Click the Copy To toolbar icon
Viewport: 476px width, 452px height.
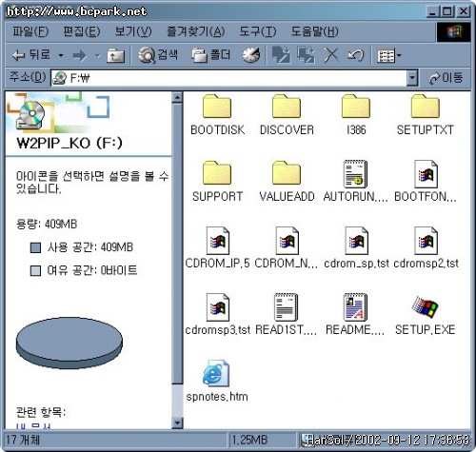click(307, 55)
